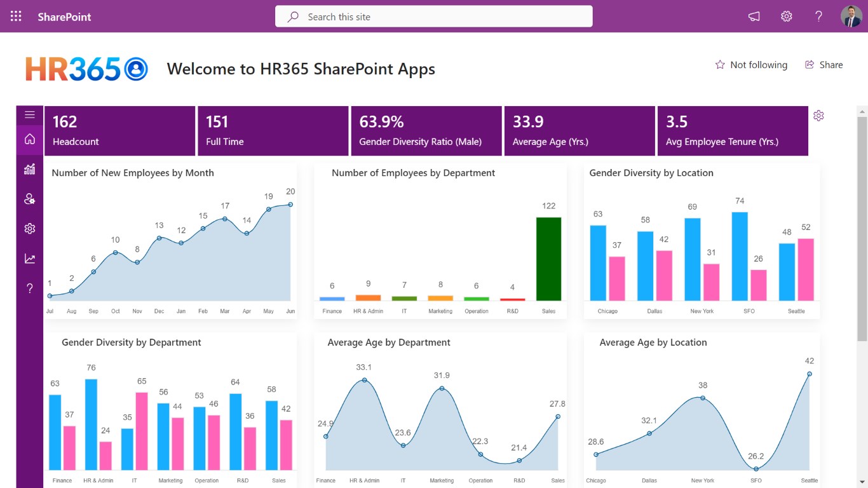The image size is (868, 488).
Task: Click the SFO age point labeled 26.2
Action: 756,469
